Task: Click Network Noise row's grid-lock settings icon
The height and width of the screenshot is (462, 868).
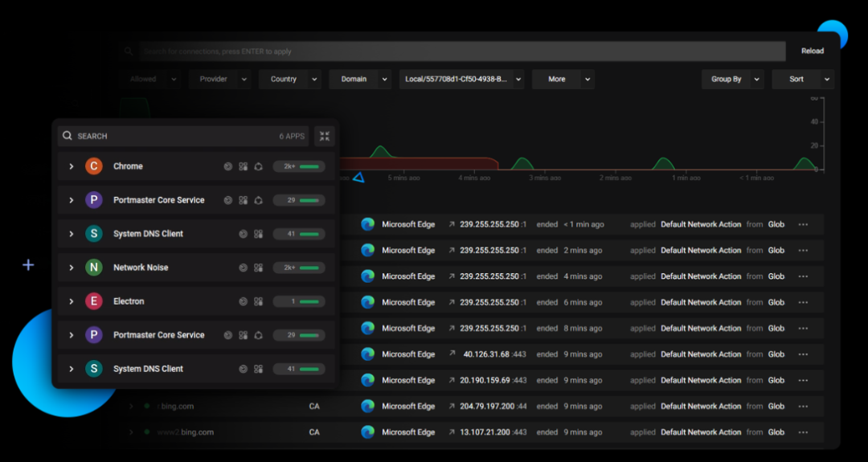Action: pos(258,268)
